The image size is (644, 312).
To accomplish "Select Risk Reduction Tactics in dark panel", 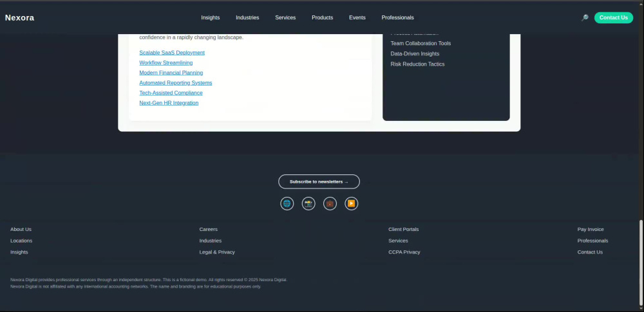I will pos(417,64).
